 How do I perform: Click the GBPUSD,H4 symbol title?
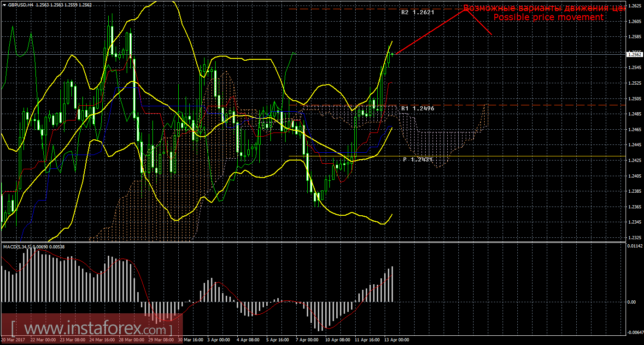(x=20, y=5)
